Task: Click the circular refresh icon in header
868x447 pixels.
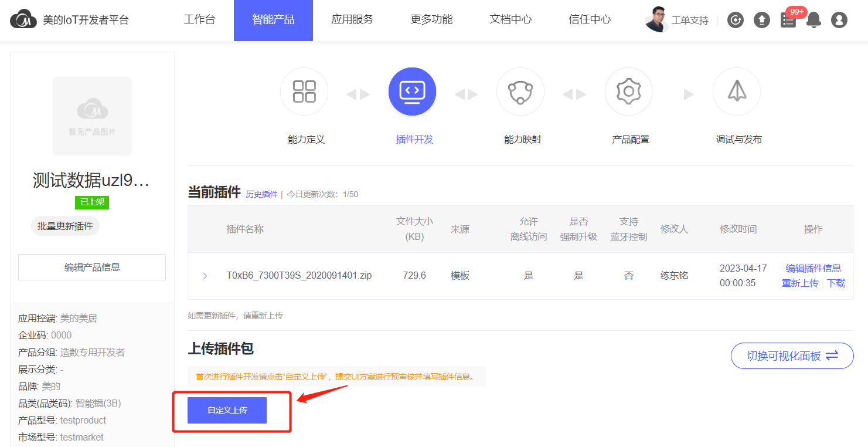Action: tap(736, 21)
